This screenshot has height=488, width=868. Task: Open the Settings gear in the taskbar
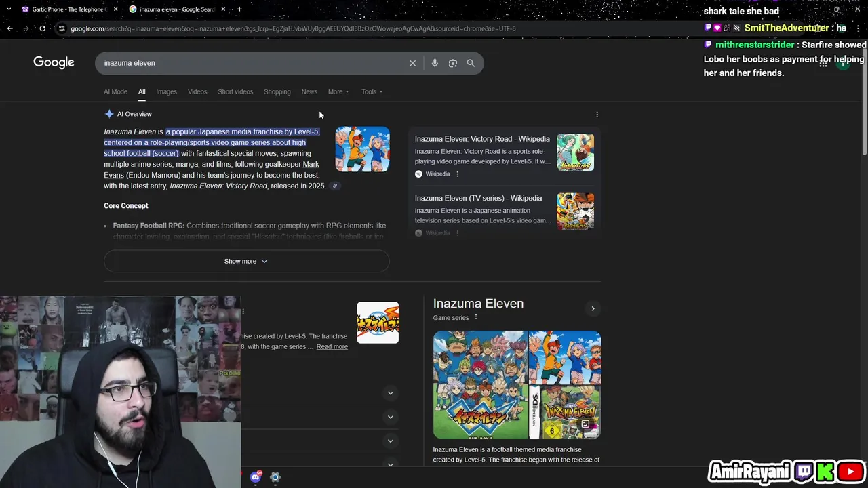275,477
